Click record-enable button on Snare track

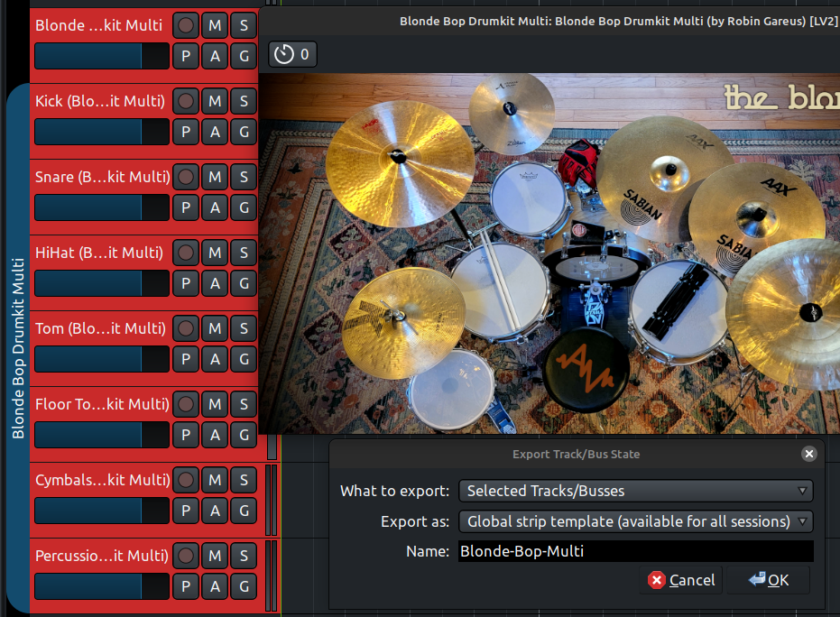186,177
